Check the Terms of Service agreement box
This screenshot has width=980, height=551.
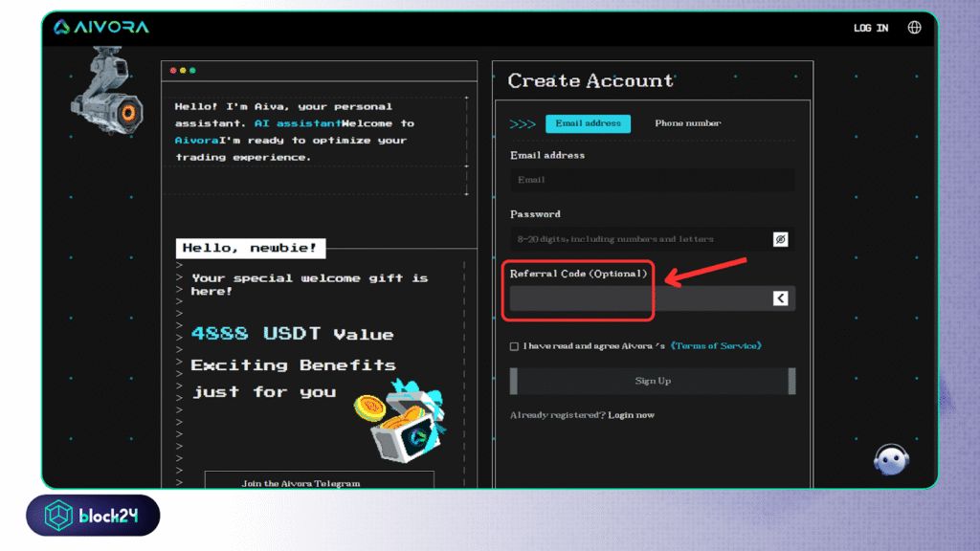tap(515, 346)
